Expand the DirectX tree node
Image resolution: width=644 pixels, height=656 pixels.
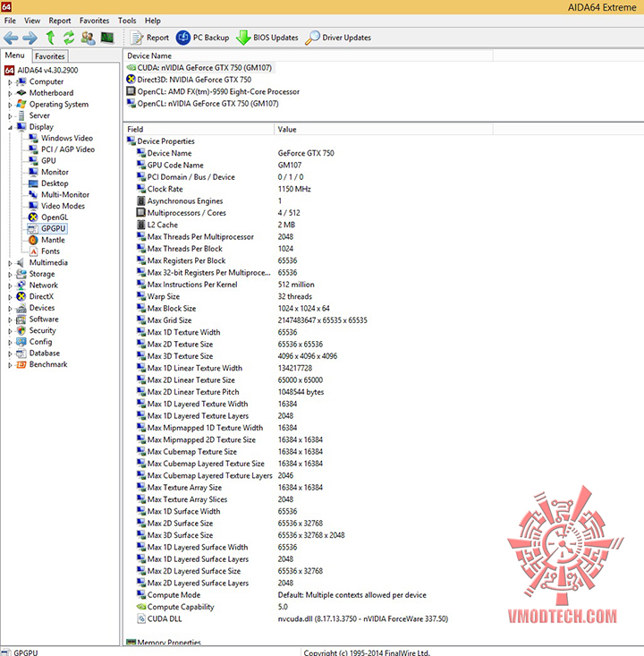click(x=10, y=297)
